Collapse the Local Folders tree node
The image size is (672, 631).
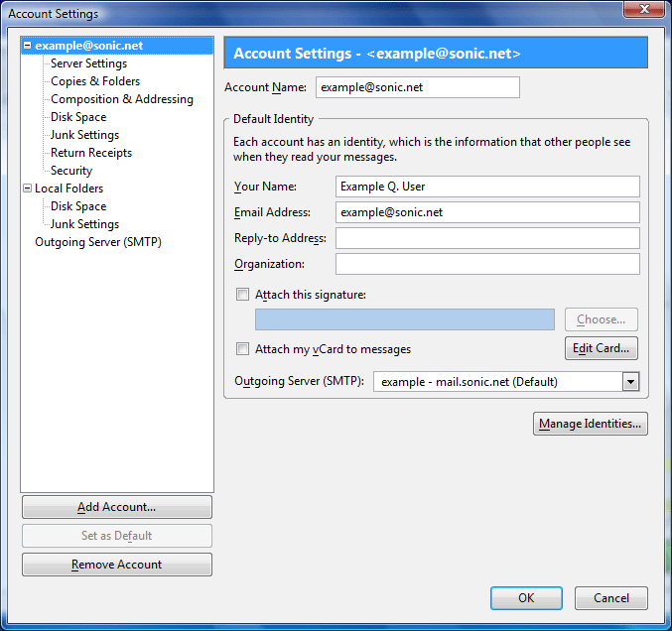(27, 189)
